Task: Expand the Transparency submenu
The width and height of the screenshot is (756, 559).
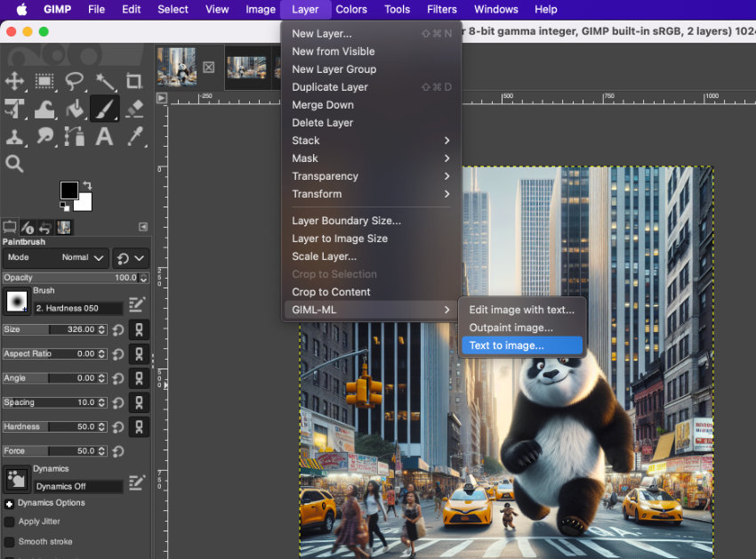Action: pyautogui.click(x=371, y=176)
